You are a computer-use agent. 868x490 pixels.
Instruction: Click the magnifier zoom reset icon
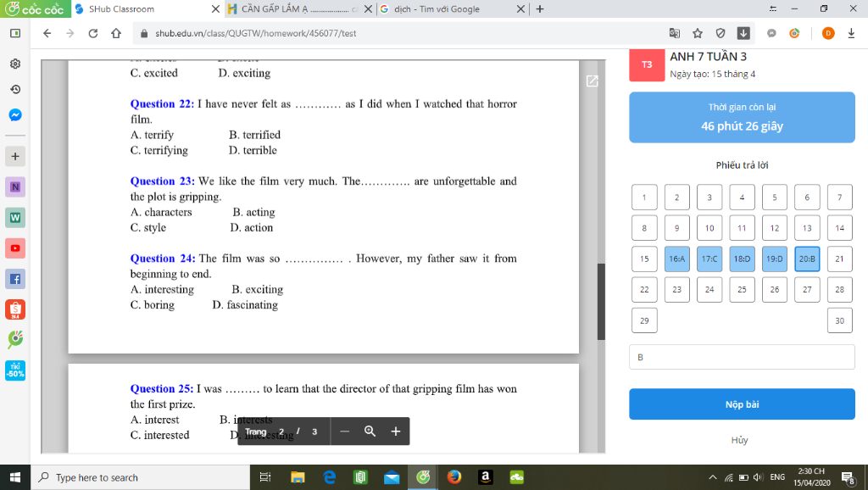coord(370,432)
